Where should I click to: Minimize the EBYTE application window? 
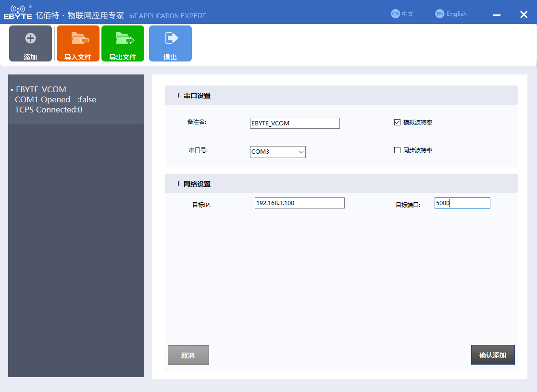pos(497,15)
